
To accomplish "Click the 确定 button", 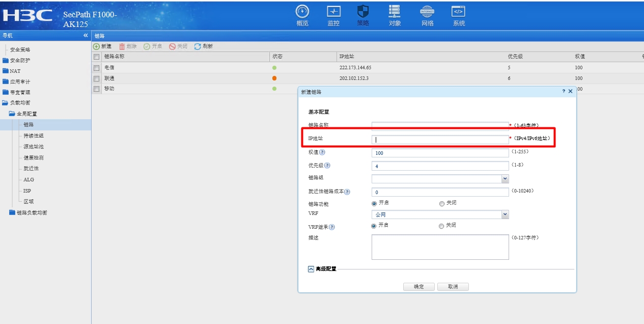I will pyautogui.click(x=418, y=287).
